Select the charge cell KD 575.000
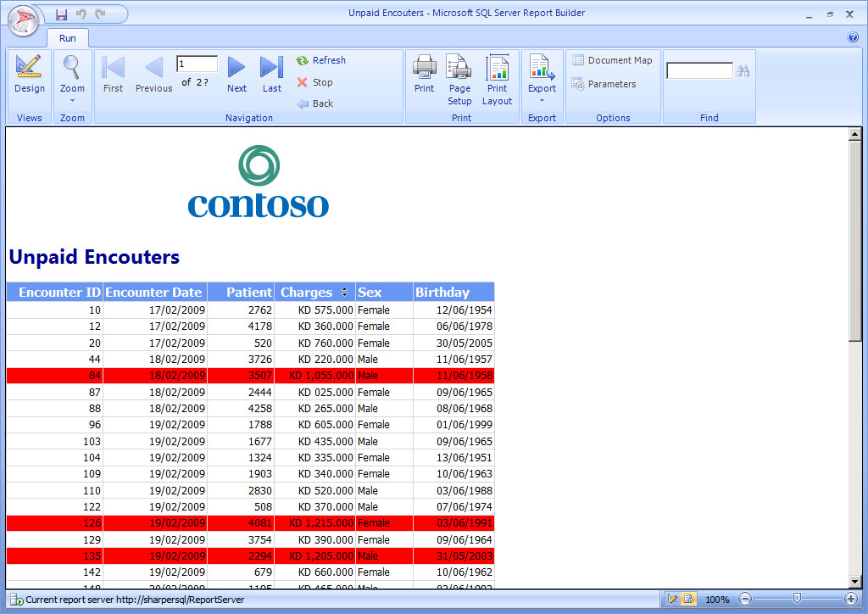This screenshot has height=614, width=868. (315, 310)
